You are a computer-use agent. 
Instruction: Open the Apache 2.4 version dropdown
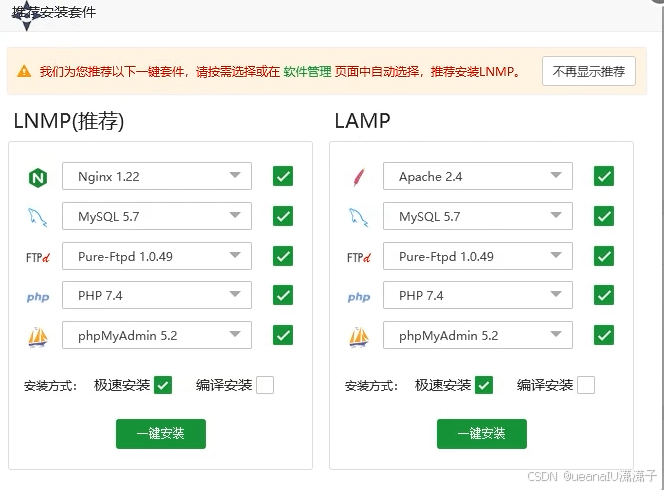478,176
